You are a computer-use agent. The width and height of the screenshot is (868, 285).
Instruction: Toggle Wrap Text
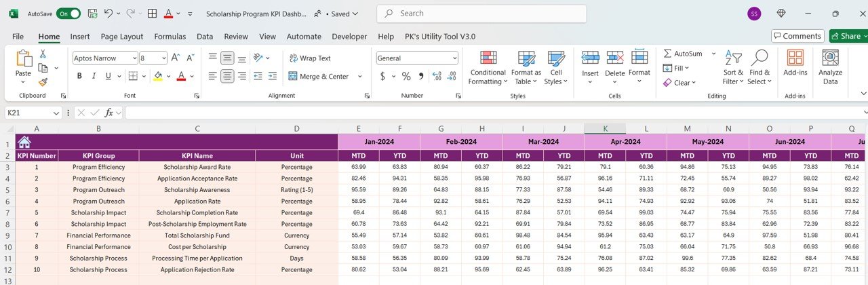tap(310, 58)
